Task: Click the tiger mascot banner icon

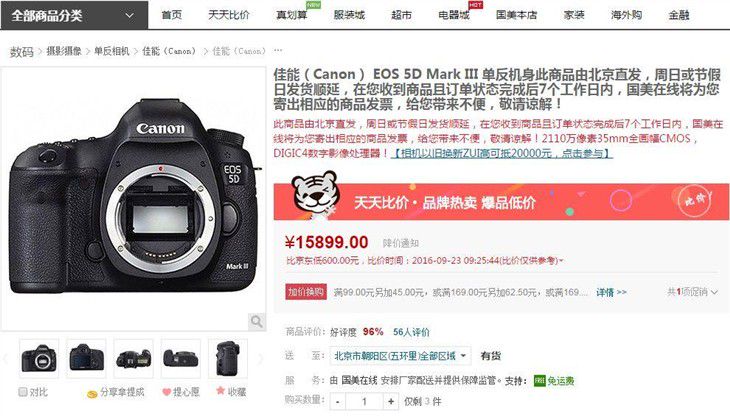Action: (x=315, y=194)
